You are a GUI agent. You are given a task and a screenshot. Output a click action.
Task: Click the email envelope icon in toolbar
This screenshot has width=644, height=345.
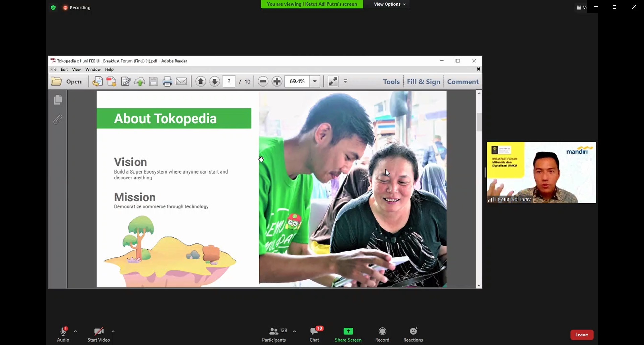pos(181,81)
